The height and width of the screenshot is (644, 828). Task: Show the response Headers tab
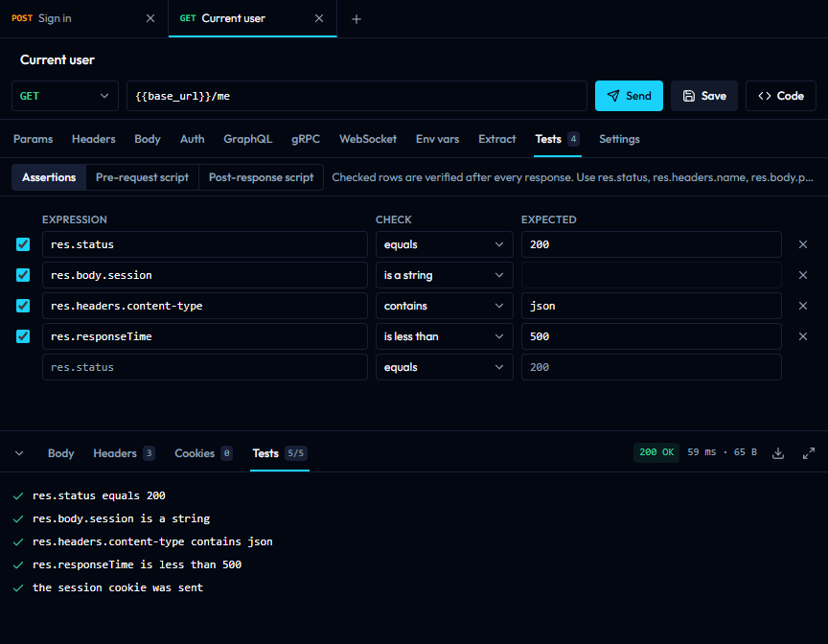(124, 453)
